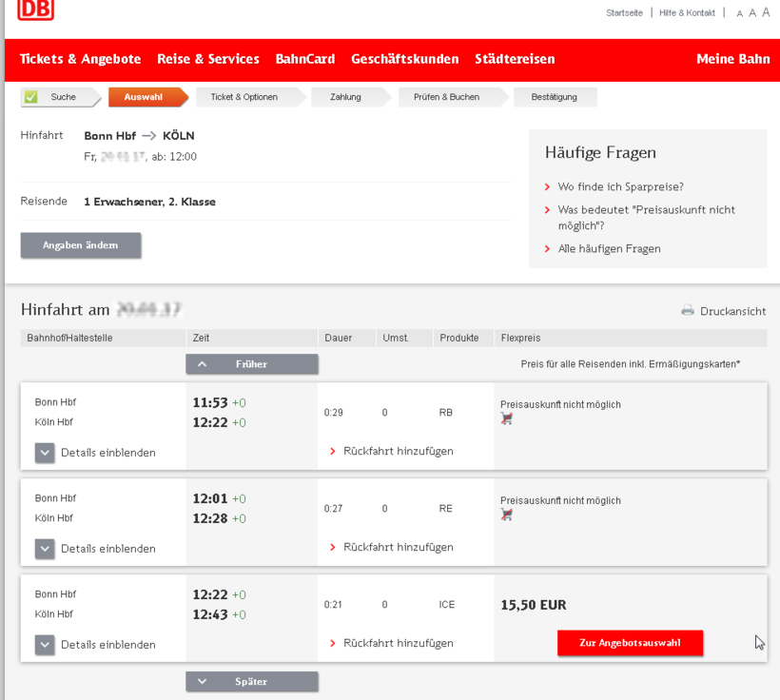Show later connections with Später
The height and width of the screenshot is (700, 780).
click(252, 682)
